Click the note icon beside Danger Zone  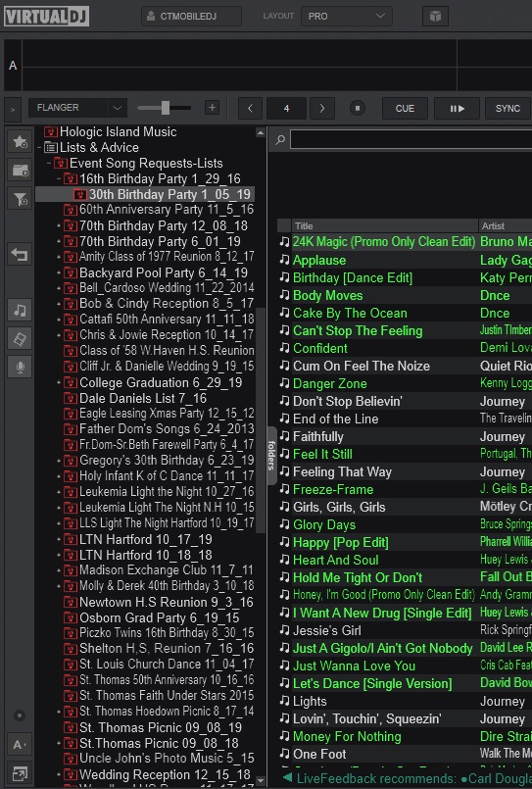284,383
